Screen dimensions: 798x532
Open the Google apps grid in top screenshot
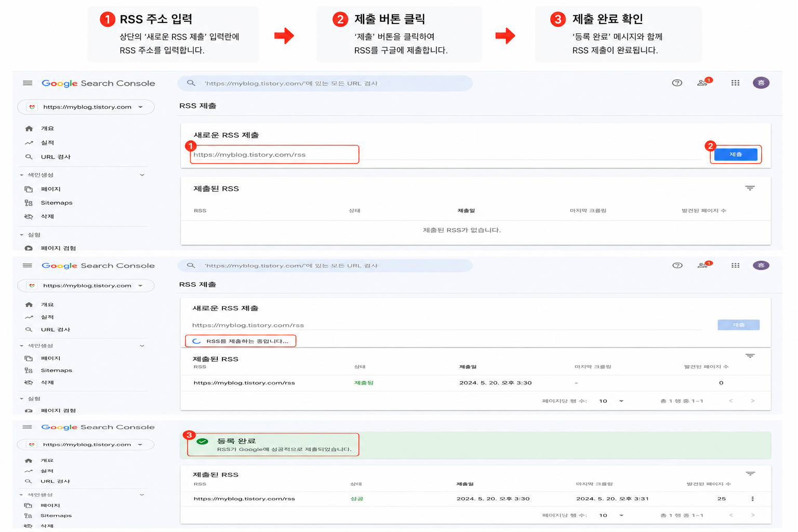tap(735, 83)
